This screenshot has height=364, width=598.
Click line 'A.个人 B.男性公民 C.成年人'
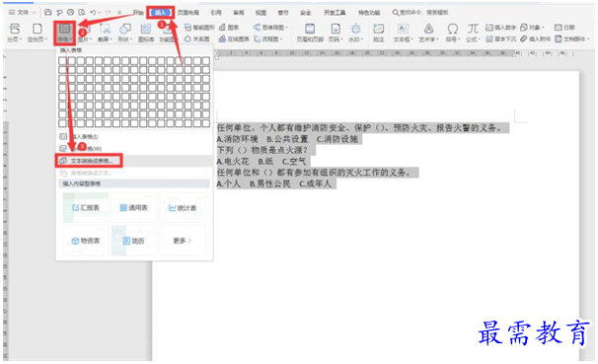(x=274, y=183)
